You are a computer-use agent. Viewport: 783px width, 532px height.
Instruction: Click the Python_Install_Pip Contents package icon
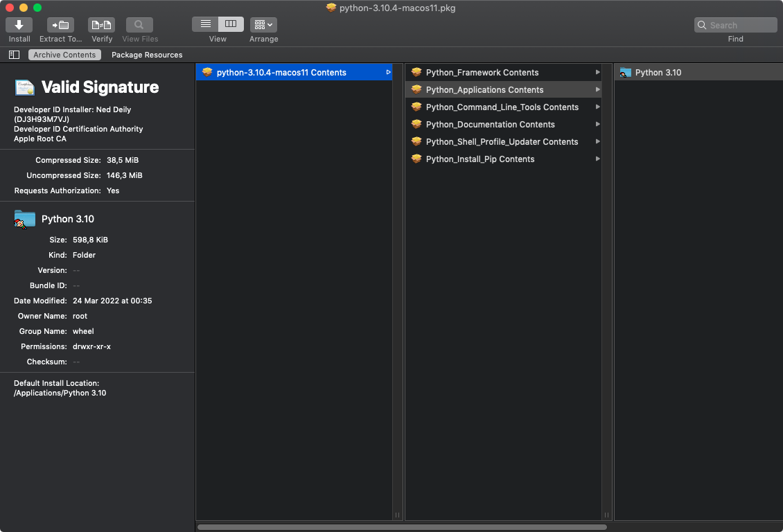(416, 159)
